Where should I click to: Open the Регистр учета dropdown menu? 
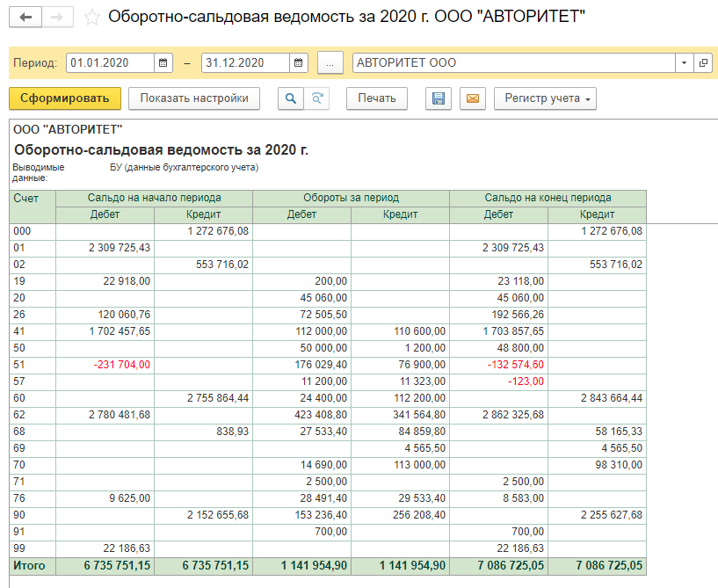(x=545, y=98)
